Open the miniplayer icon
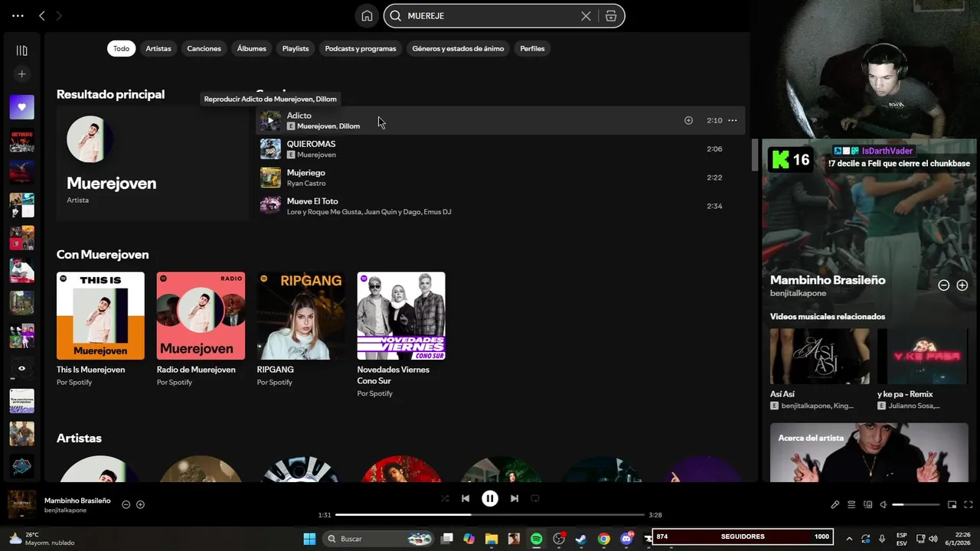The width and height of the screenshot is (980, 551). click(952, 504)
